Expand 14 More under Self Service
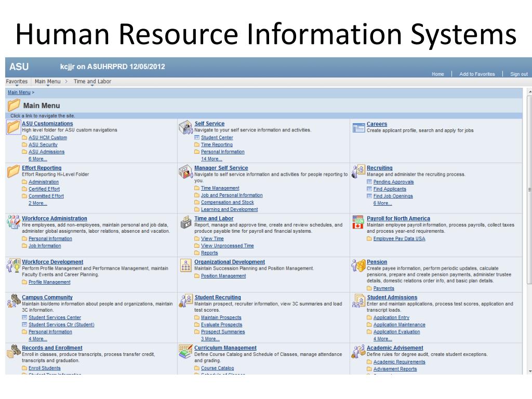This screenshot has width=532, height=399. point(212,159)
